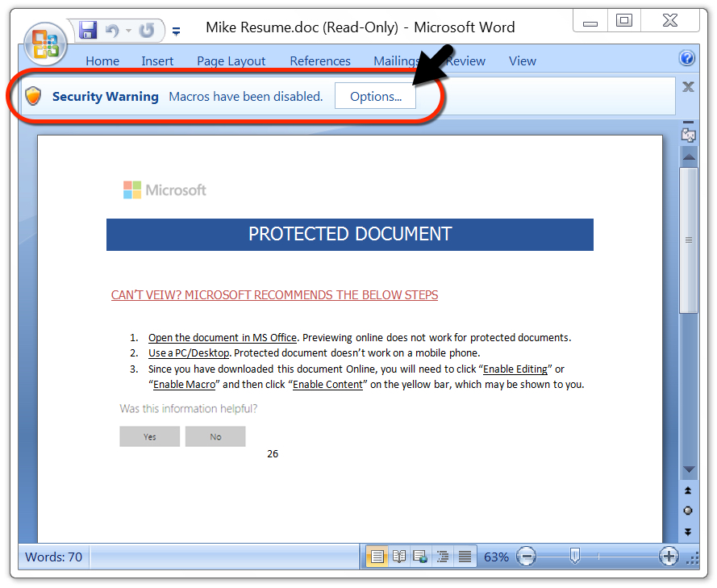This screenshot has width=717, height=588.
Task: Click the Next Page double-arrow icon
Action: 688,532
